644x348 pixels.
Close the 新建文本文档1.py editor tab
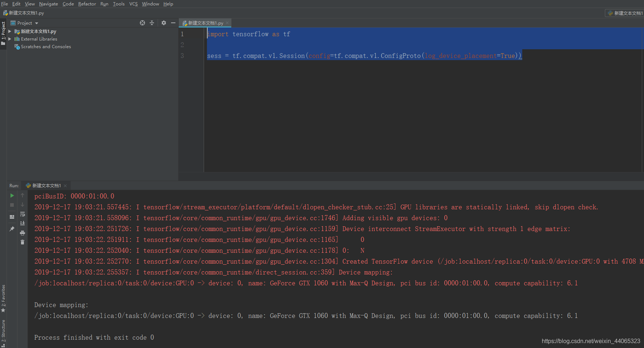(227, 23)
